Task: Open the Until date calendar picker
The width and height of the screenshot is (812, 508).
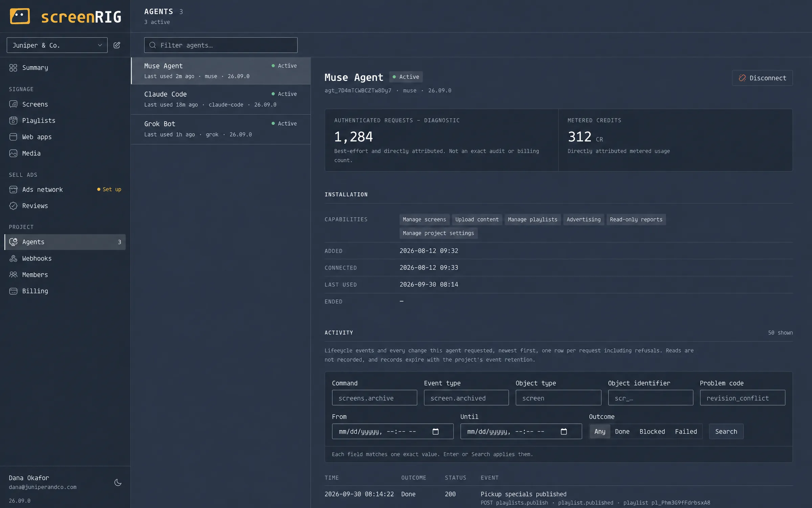Action: point(564,431)
